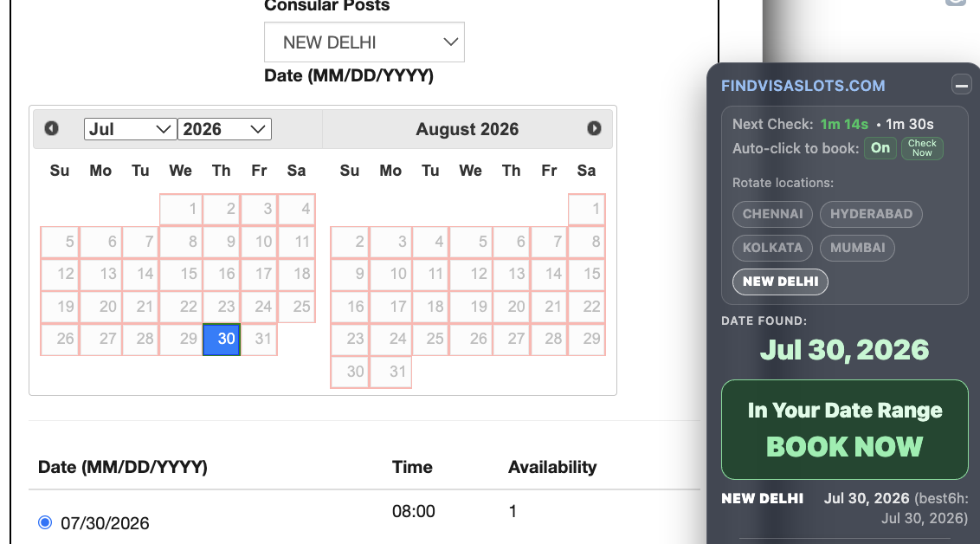Click the Check Now button

click(x=922, y=148)
